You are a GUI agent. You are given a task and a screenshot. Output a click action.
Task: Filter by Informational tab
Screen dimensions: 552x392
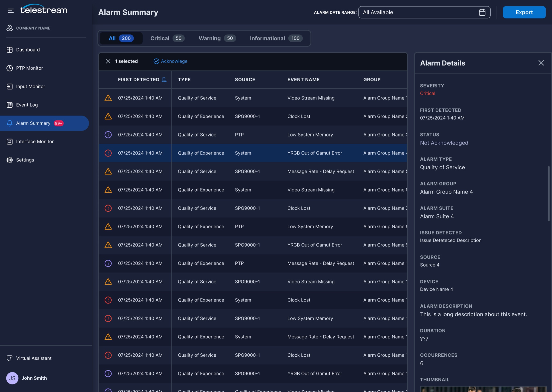(276, 38)
